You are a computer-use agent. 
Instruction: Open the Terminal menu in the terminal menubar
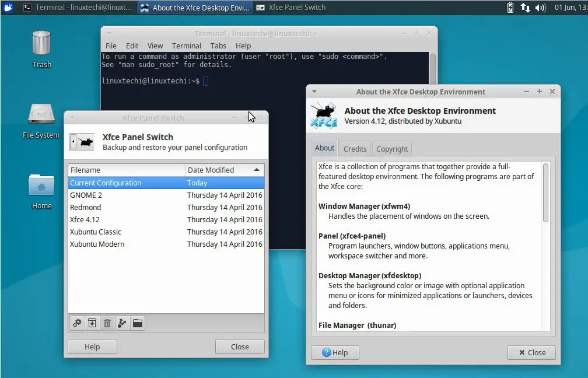tap(187, 45)
